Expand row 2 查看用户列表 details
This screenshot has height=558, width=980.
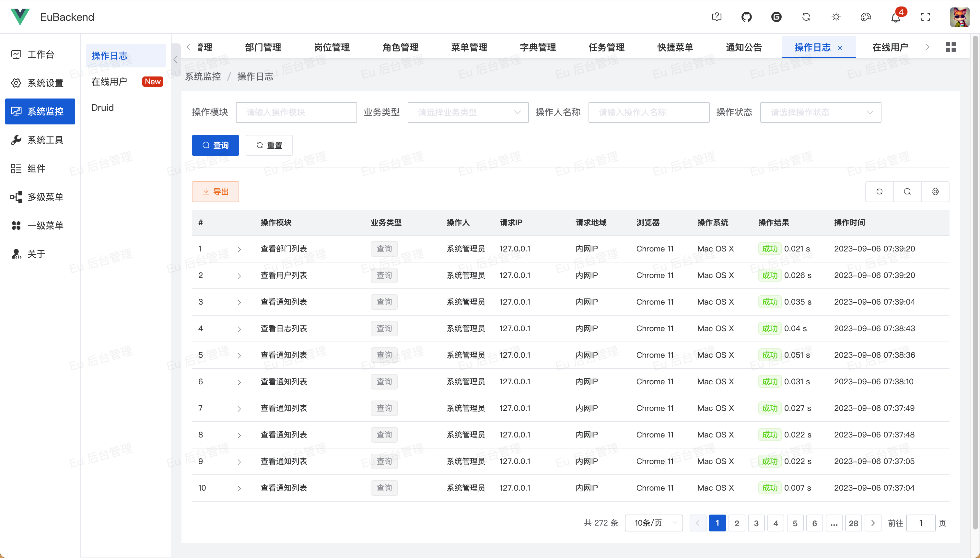tap(239, 276)
